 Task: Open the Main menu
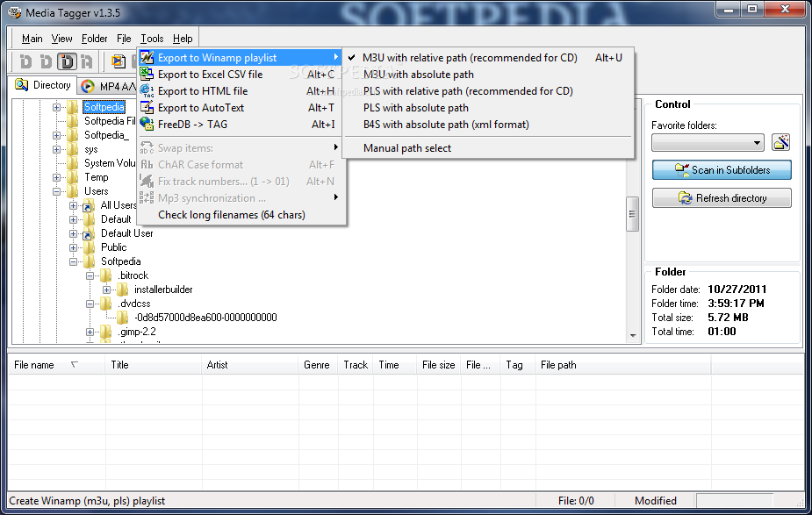(x=32, y=39)
